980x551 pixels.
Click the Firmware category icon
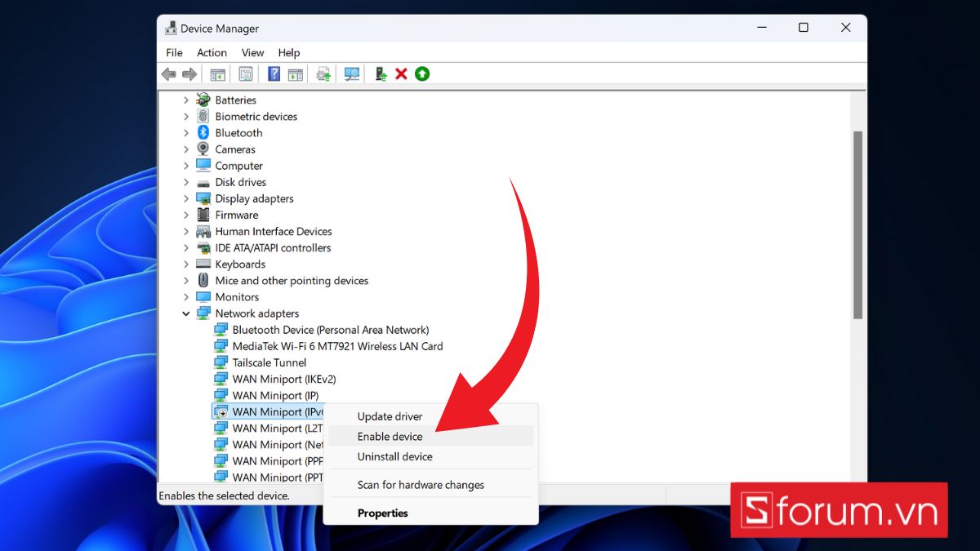[203, 215]
